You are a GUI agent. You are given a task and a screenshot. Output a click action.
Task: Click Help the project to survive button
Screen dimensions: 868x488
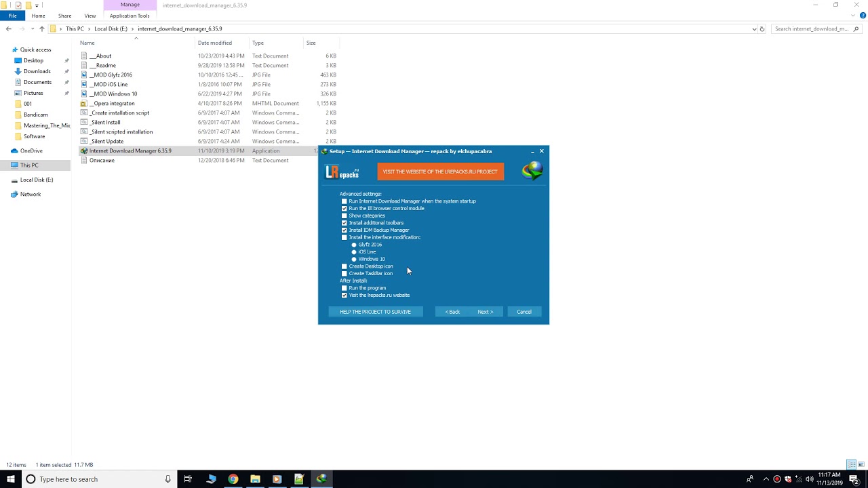[x=376, y=312]
